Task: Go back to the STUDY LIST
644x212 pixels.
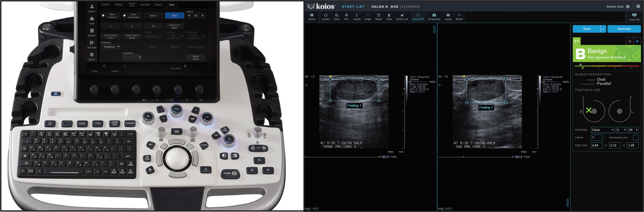Action: 353,7
